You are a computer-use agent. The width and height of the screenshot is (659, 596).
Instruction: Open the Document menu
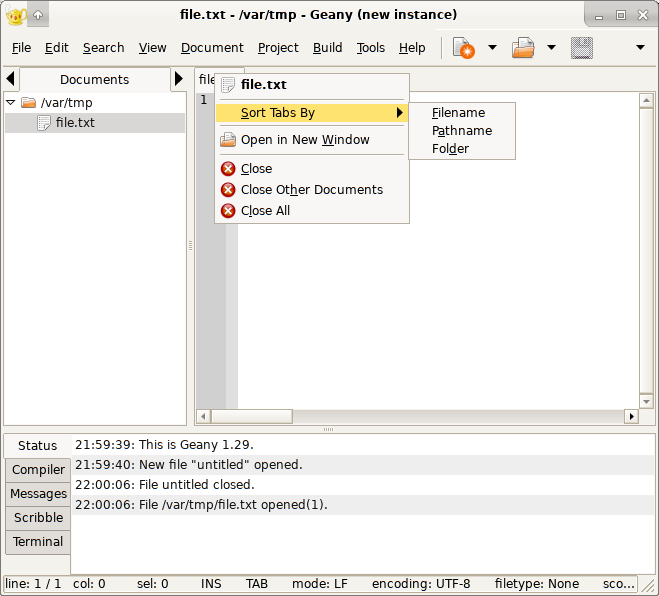click(212, 48)
